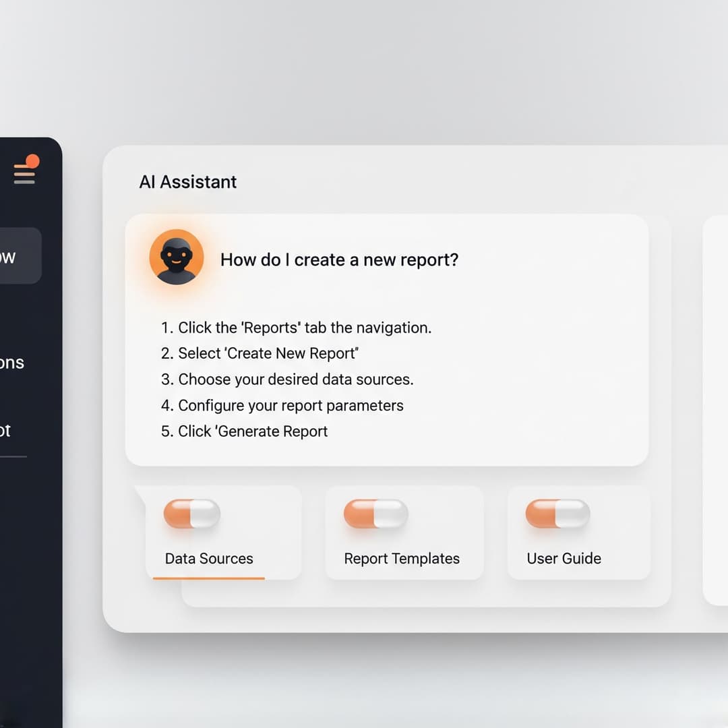Select step 3 about choosing data sources
The width and height of the screenshot is (728, 728).
coord(287,380)
